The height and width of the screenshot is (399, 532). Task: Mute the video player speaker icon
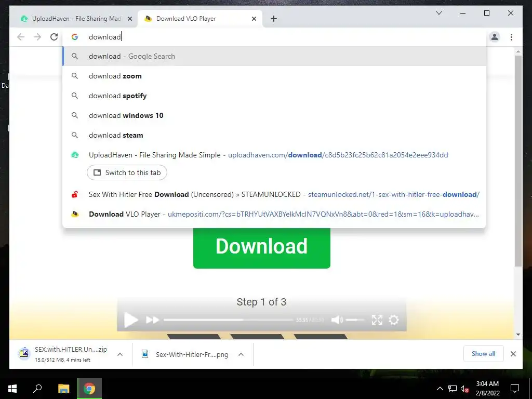click(x=337, y=320)
